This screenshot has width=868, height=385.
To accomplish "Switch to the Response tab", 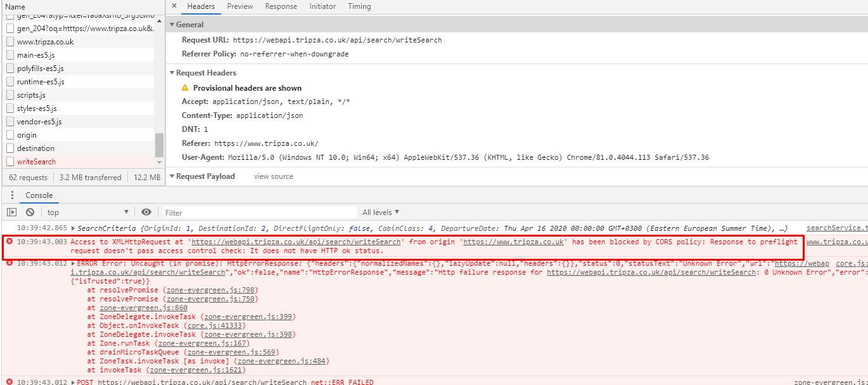I will tap(281, 6).
